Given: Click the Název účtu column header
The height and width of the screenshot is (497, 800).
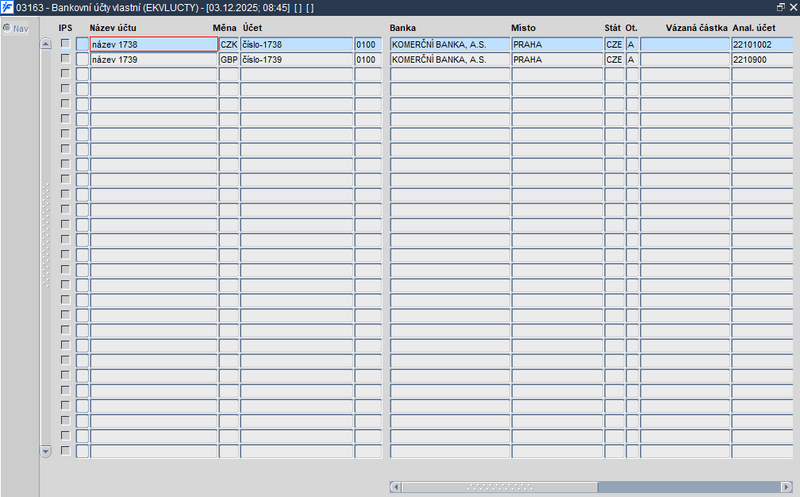Looking at the screenshot, I should coord(113,28).
